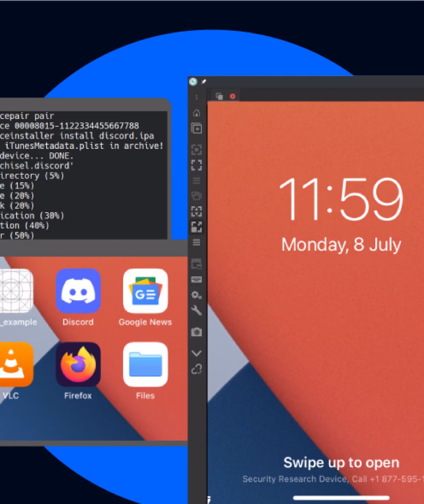This screenshot has width=424, height=504.
Task: Click the 'Swipe up to open' prompt
Action: tap(341, 462)
